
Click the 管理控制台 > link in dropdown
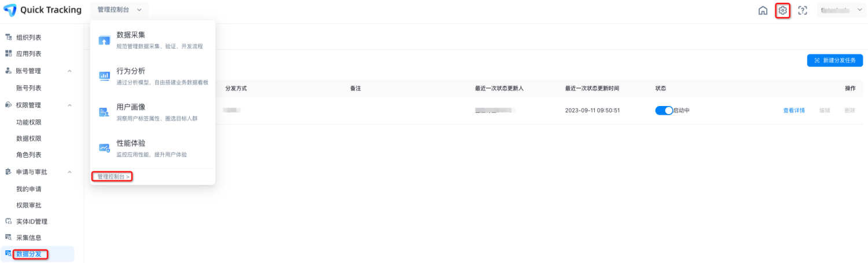click(113, 176)
